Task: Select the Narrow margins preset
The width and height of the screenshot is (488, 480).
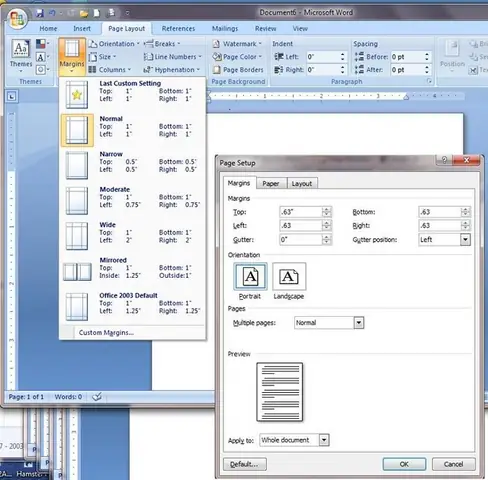Action: tap(133, 165)
